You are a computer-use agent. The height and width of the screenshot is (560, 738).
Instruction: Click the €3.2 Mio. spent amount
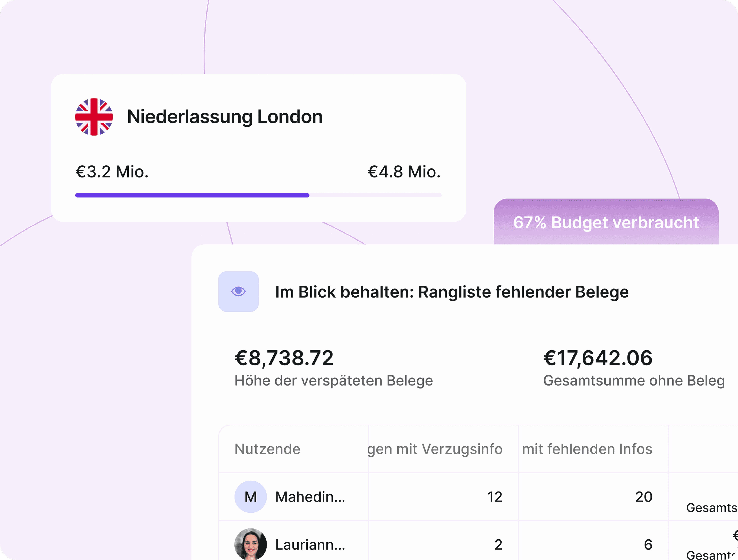coord(112,172)
